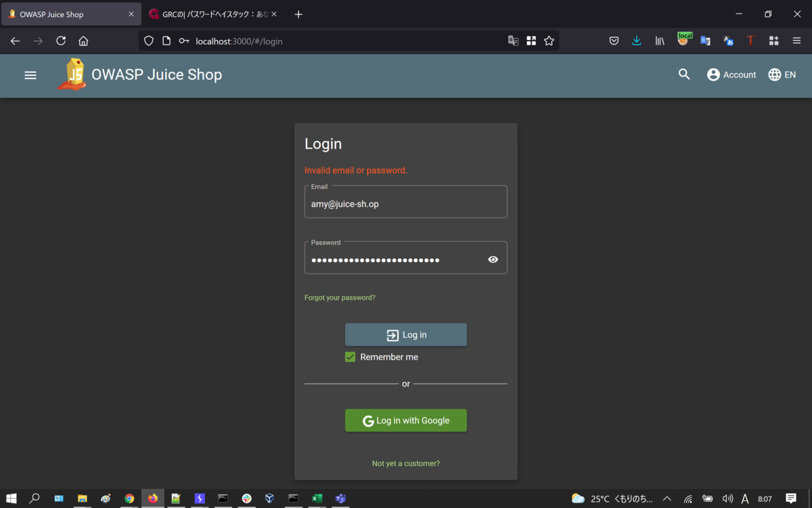812x508 pixels.
Task: Open a new browser tab
Action: (298, 14)
